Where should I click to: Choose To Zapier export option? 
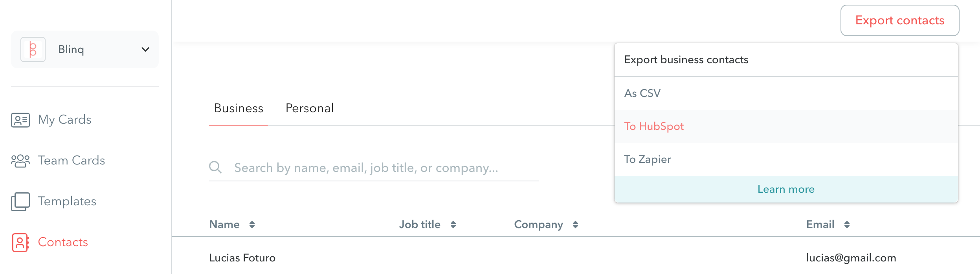click(x=786, y=159)
